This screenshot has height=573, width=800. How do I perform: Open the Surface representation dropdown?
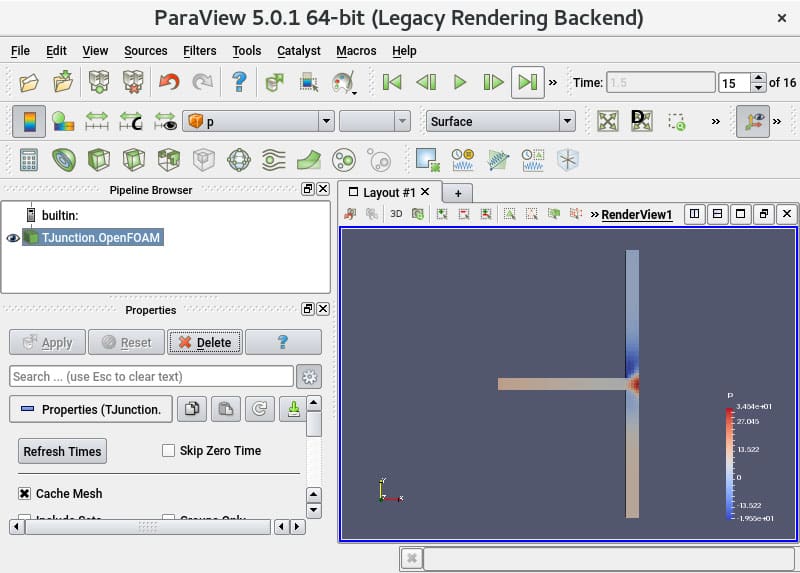501,121
